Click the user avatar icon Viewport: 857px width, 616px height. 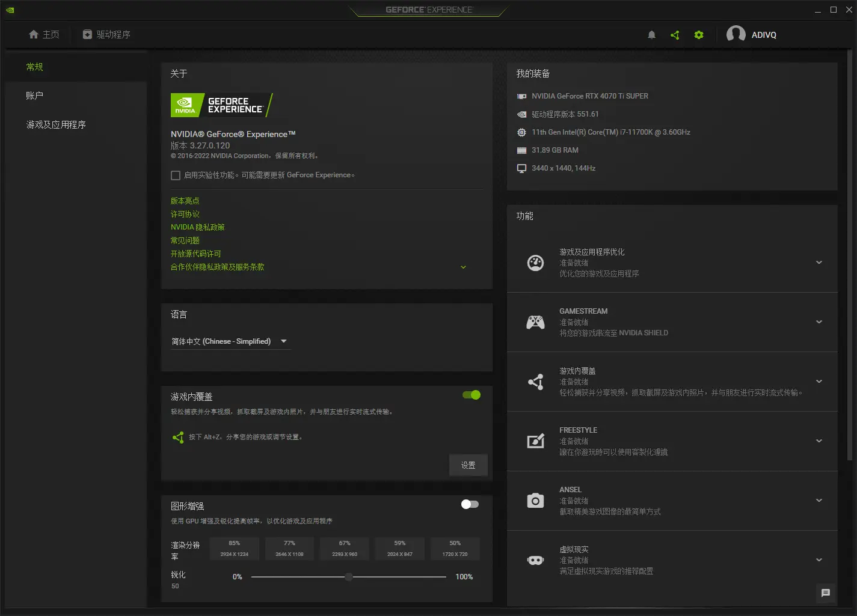click(736, 34)
